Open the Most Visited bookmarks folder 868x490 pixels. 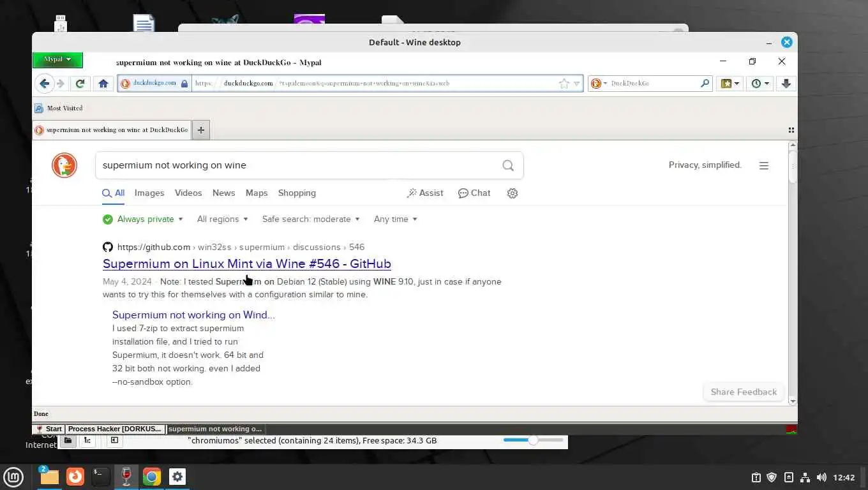point(59,108)
